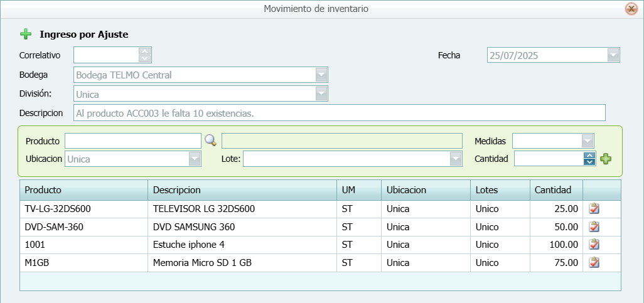Focus the Descripcion text field
The width and height of the screenshot is (644, 303).
click(x=339, y=113)
